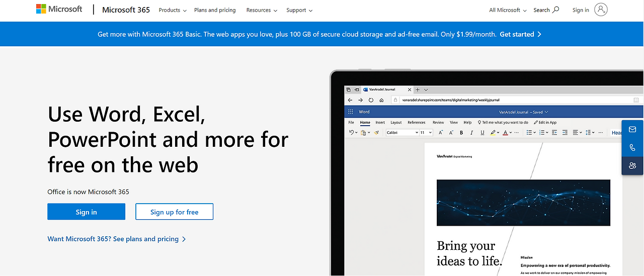Click the Sign in account avatar icon
The image size is (644, 276).
(x=601, y=10)
